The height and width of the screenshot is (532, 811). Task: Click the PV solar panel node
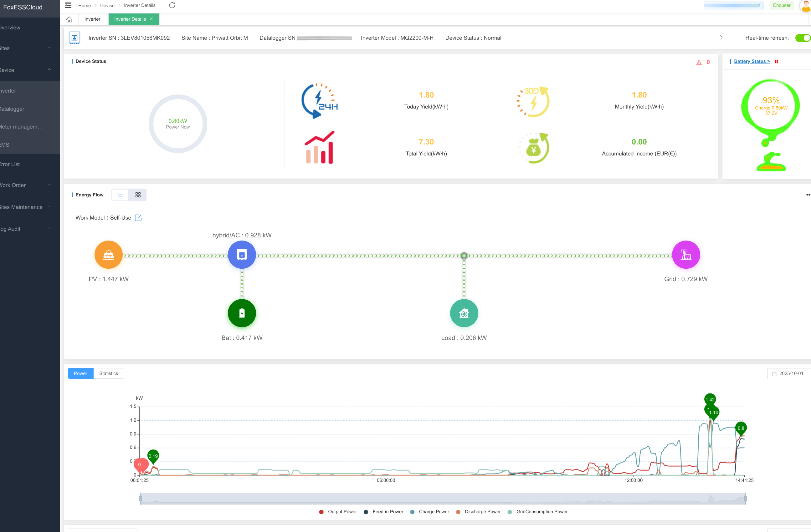pyautogui.click(x=108, y=255)
